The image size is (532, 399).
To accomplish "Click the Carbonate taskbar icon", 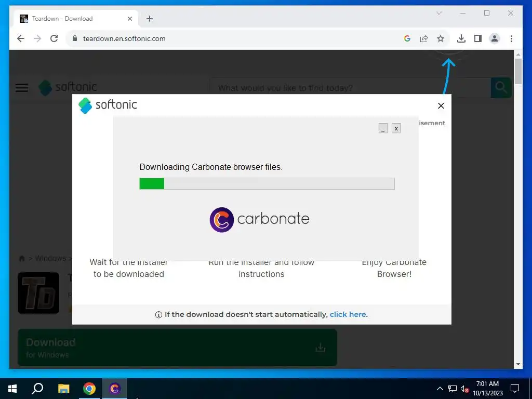I will tap(115, 389).
